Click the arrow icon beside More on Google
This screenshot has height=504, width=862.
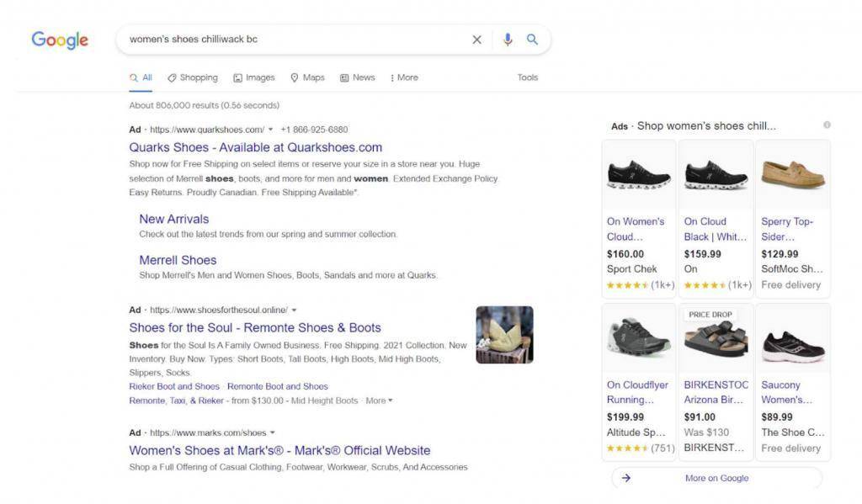tap(626, 478)
